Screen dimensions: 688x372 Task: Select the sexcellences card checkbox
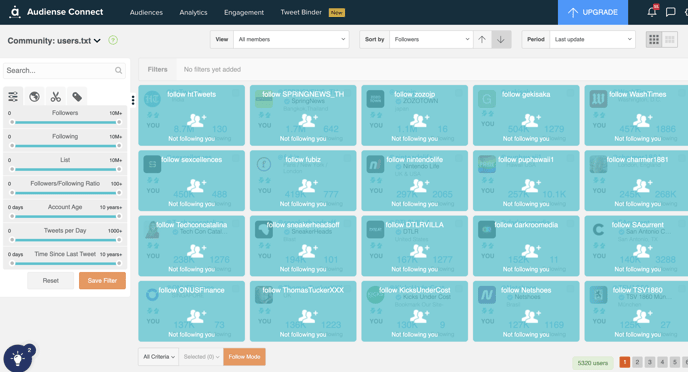[x=236, y=158]
